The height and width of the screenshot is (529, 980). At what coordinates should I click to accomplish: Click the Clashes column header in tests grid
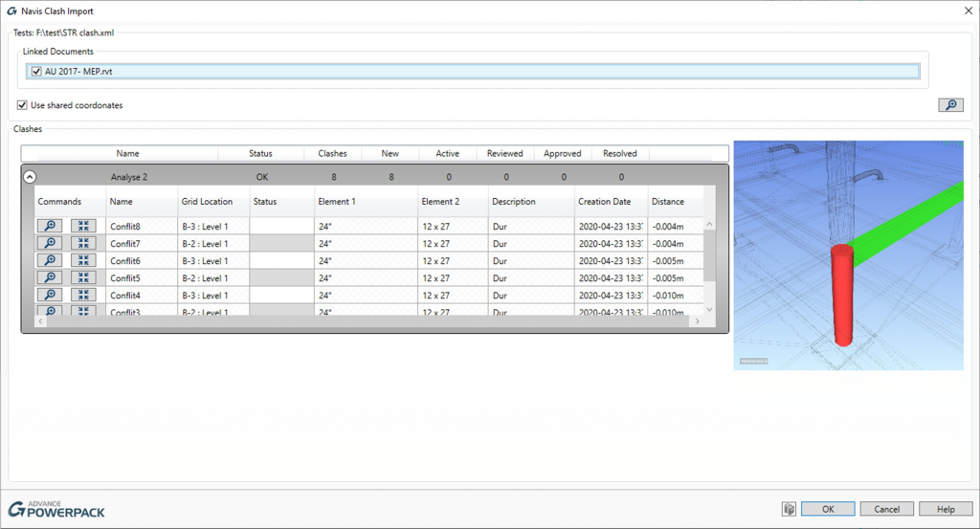click(x=332, y=153)
